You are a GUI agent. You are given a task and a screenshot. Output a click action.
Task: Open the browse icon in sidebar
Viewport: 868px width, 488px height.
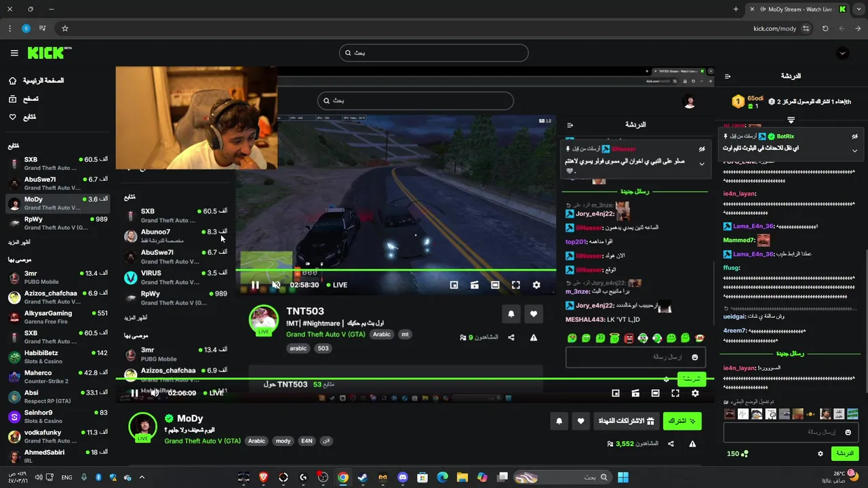pos(13,99)
